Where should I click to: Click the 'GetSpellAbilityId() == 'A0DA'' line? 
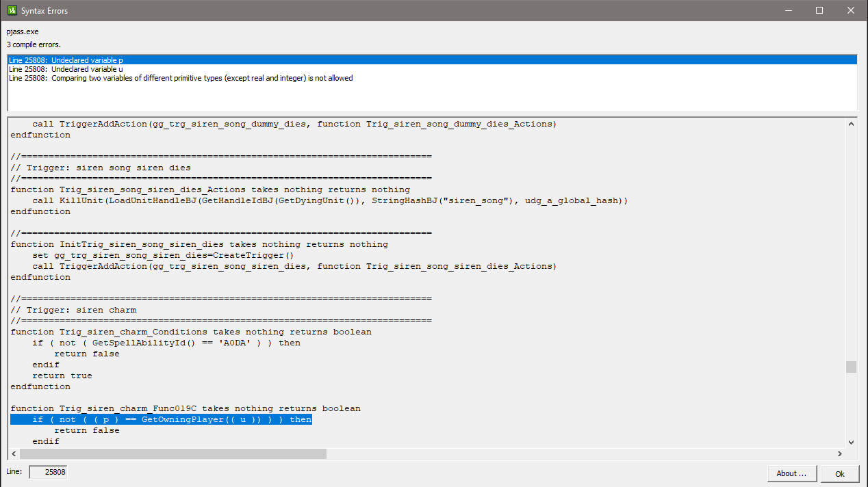point(166,343)
